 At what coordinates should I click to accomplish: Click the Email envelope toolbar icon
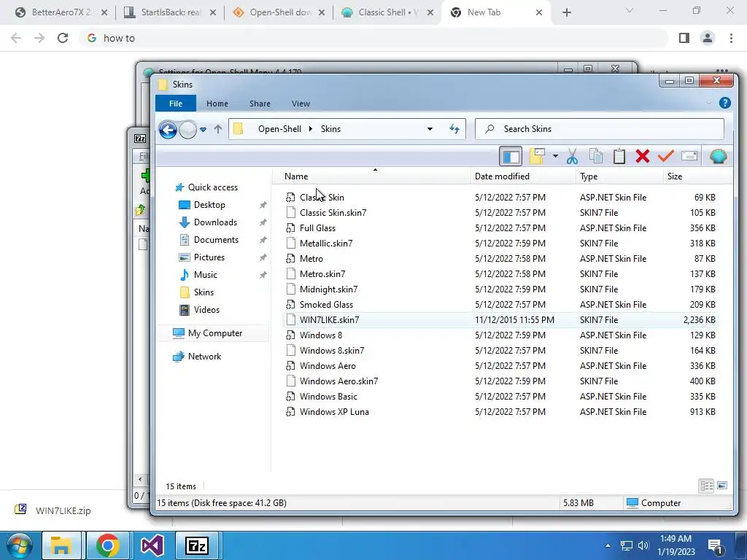coord(689,156)
